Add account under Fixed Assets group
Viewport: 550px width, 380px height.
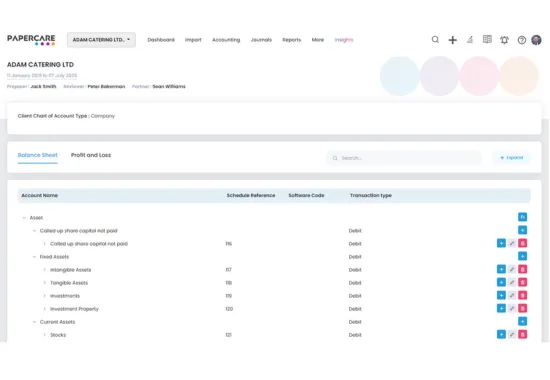(522, 256)
